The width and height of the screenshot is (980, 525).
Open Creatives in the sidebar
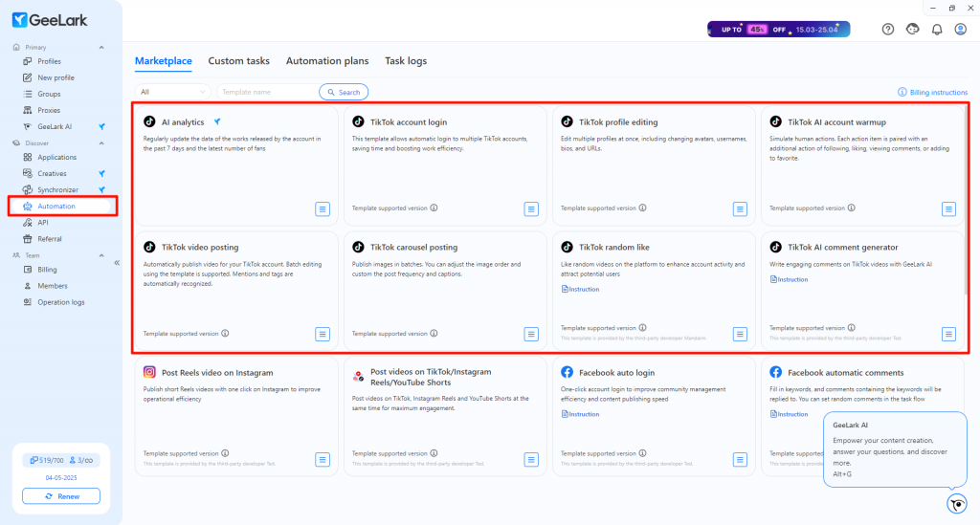52,173
